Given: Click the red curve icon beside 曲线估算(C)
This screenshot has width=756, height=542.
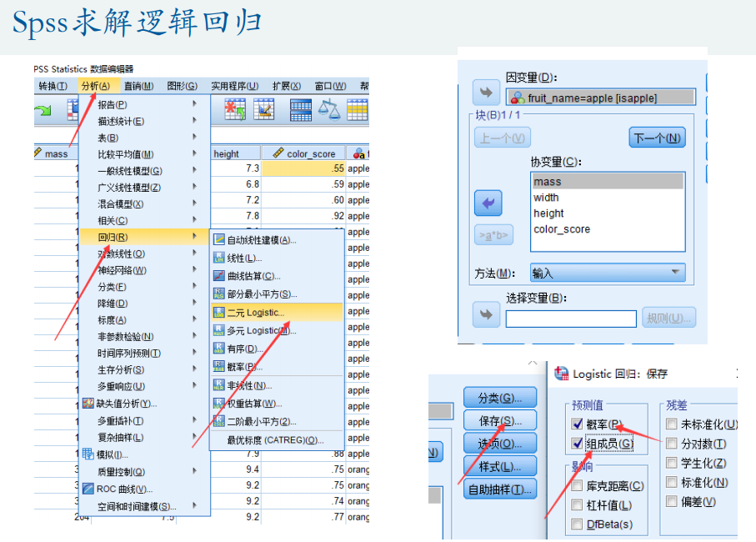Looking at the screenshot, I should click(219, 276).
